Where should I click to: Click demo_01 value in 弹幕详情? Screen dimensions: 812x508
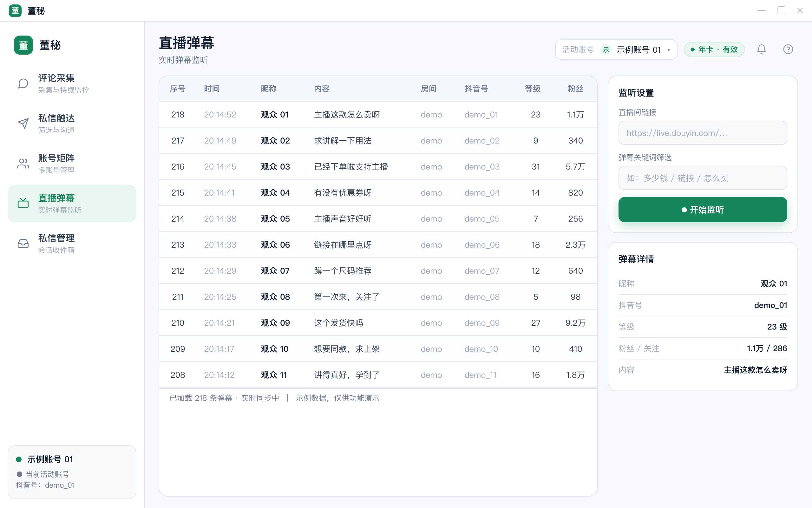770,305
